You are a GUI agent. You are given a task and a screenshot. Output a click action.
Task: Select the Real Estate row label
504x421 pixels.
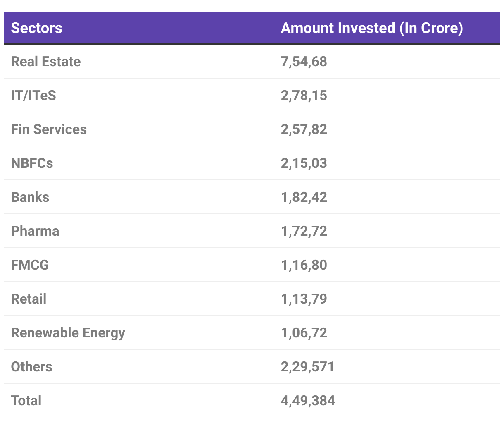click(46, 62)
